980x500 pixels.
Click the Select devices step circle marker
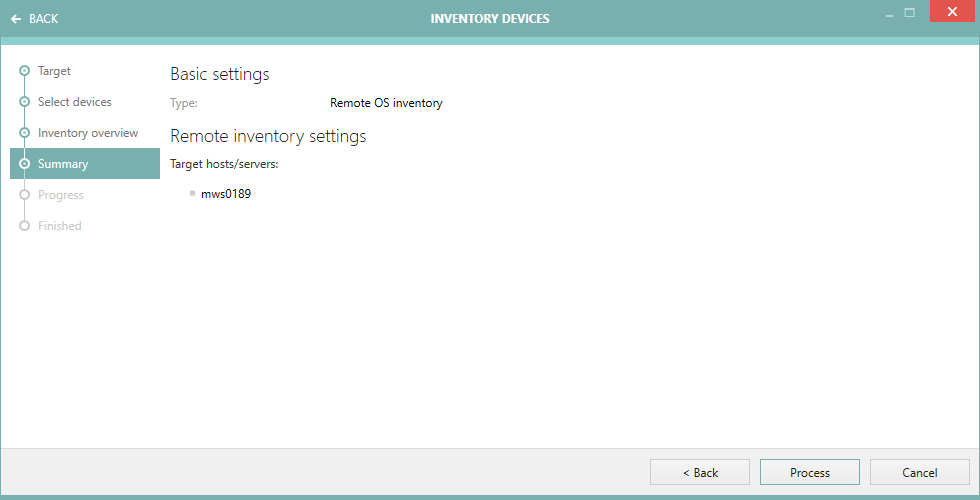pos(24,102)
